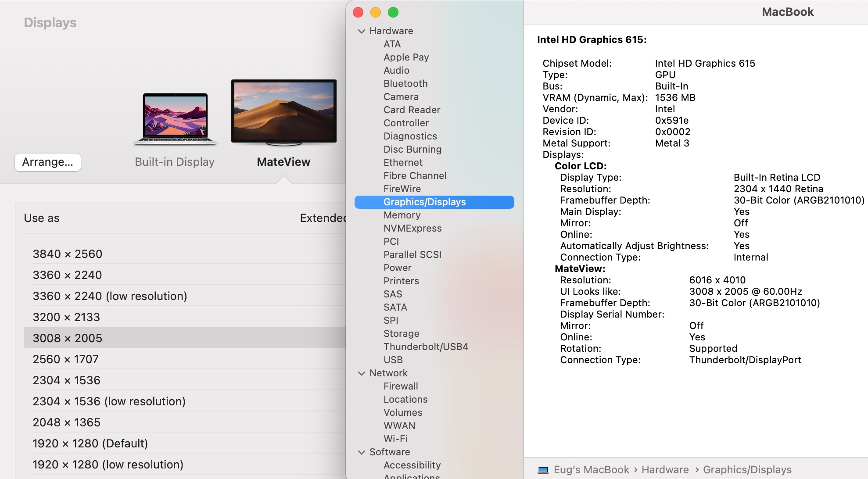
Task: Choose the 1920 × 1280 (Default) resolution
Action: pyautogui.click(x=90, y=443)
